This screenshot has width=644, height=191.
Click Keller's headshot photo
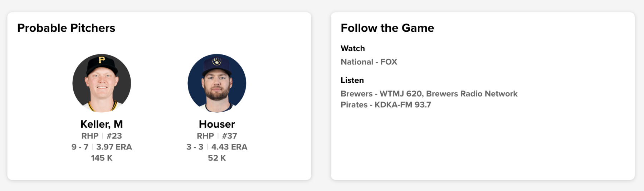102,83
